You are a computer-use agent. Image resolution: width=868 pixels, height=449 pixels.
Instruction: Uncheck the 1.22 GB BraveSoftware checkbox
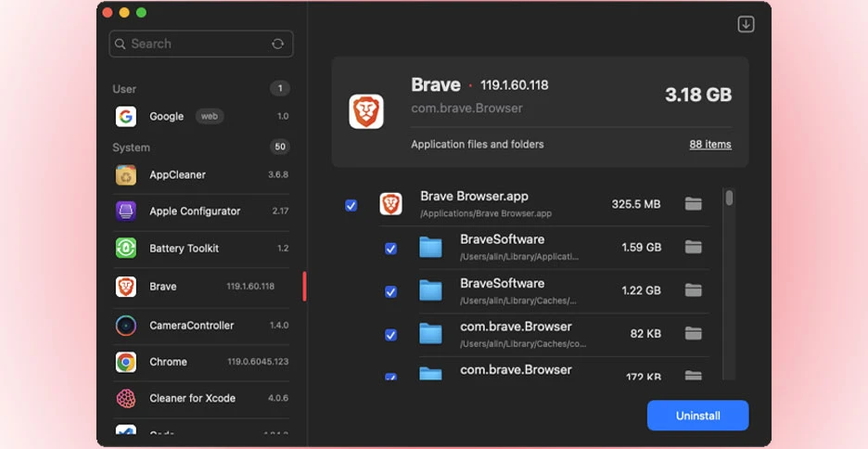(x=390, y=292)
